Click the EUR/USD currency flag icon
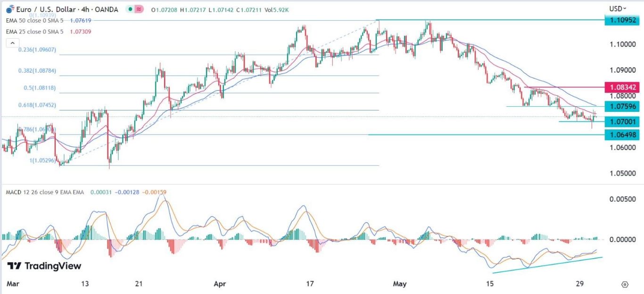 (10, 8)
